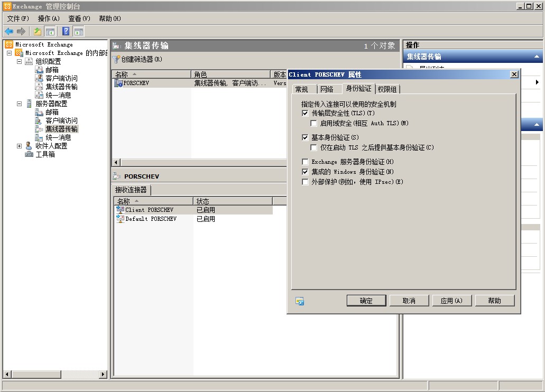The height and width of the screenshot is (392, 545).
Task: Click the funnel icon for 创建筛选器
Action: [x=116, y=59]
